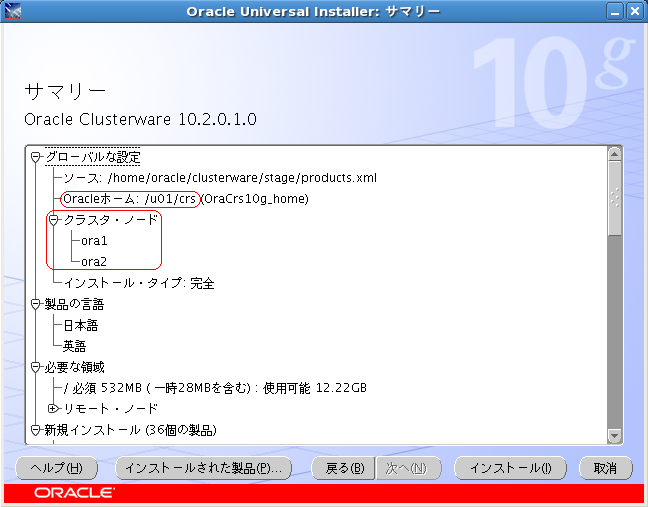Minimize the Oracle Universal Installer window
The width and height of the screenshot is (648, 507).
[x=615, y=11]
